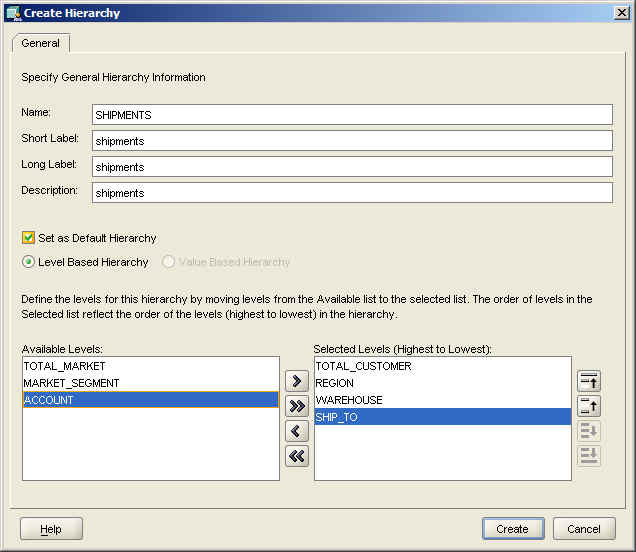Select ACCOUNT in Available Levels
The height and width of the screenshot is (552, 636).
point(151,400)
